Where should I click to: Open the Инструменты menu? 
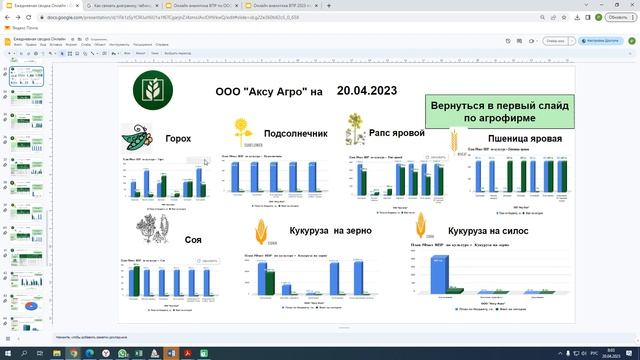119,44
